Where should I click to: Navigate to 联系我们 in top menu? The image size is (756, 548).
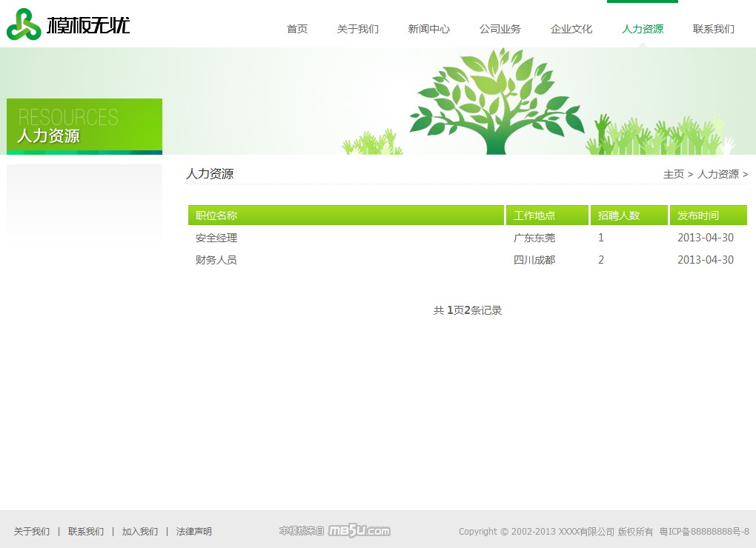pos(714,29)
